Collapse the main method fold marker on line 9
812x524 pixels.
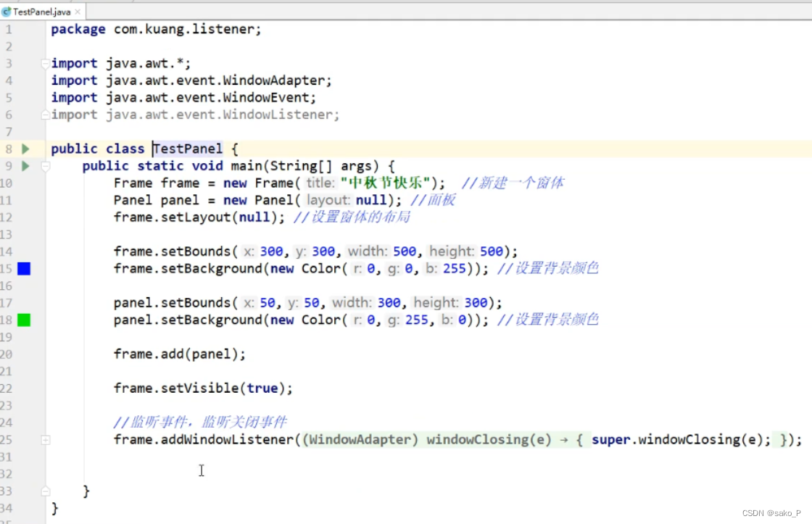pos(46,166)
